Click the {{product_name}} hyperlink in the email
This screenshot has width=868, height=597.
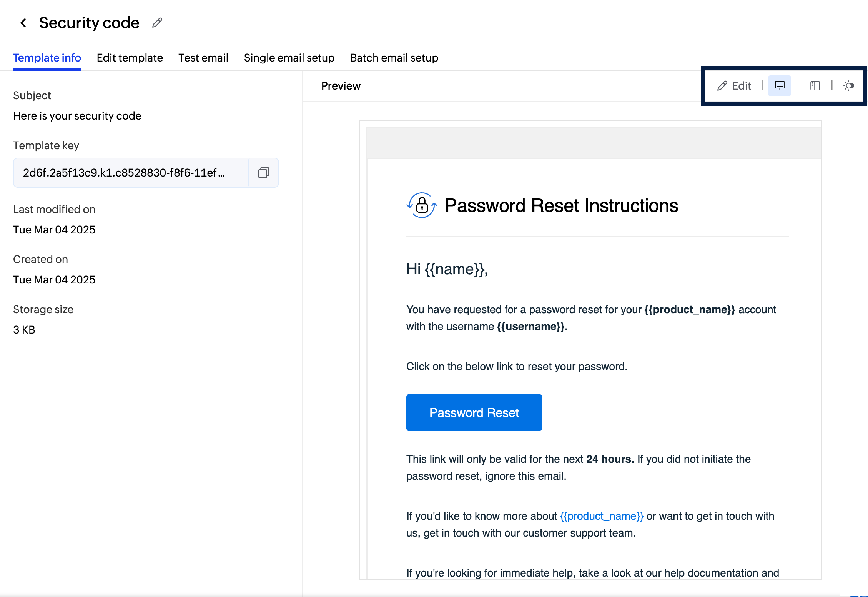point(601,516)
